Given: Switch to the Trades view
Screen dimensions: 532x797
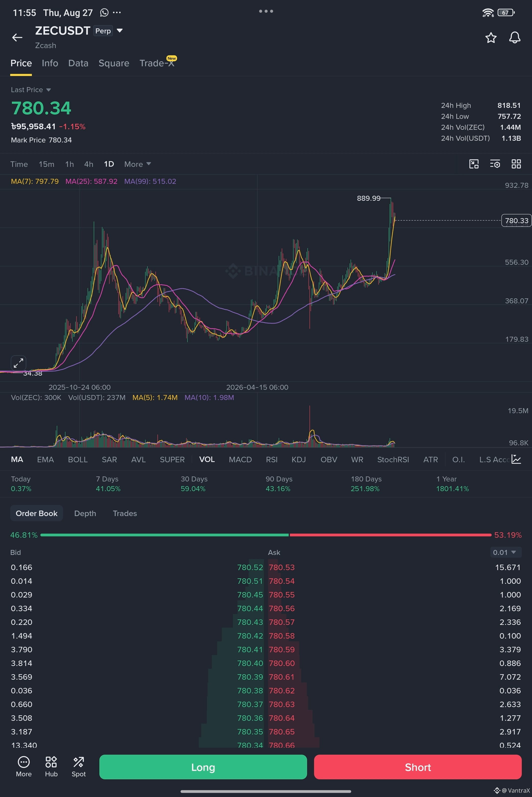Looking at the screenshot, I should [x=125, y=513].
